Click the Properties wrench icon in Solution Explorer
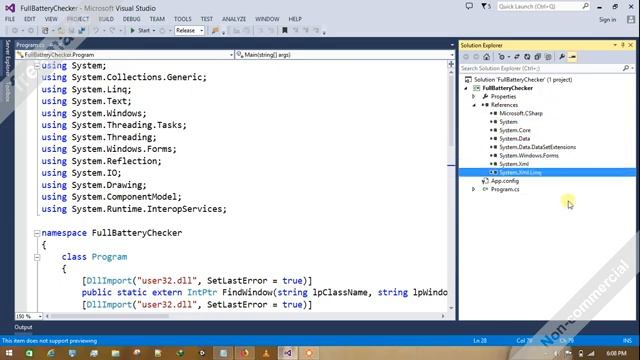This screenshot has height=360, width=640. coord(562,57)
